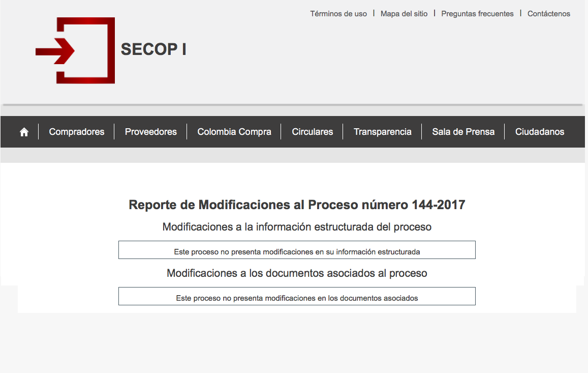588x373 pixels.
Task: Go to home via the house icon
Action: click(x=24, y=132)
